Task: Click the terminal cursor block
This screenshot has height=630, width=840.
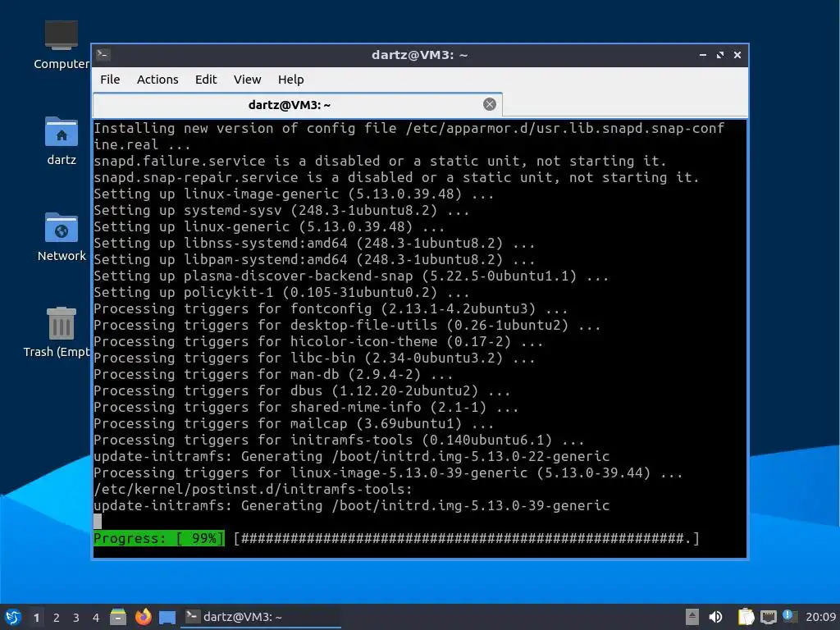Action: 98,521
